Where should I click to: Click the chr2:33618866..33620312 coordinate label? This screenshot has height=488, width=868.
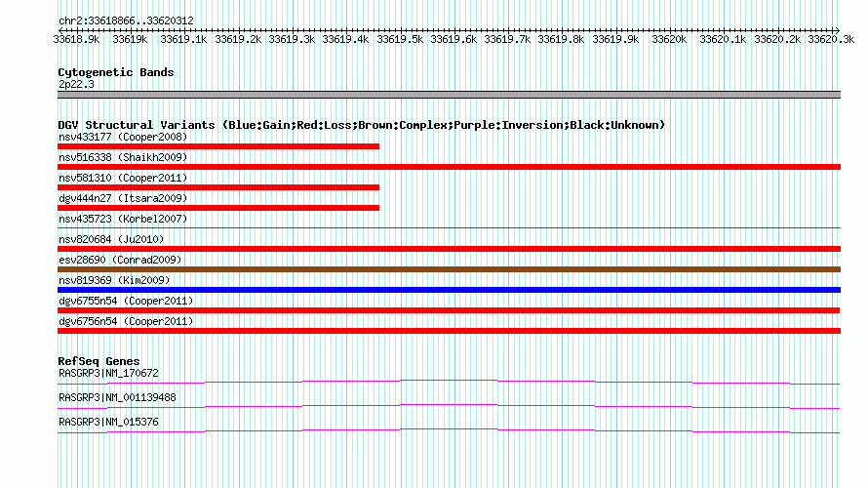pyautogui.click(x=126, y=21)
